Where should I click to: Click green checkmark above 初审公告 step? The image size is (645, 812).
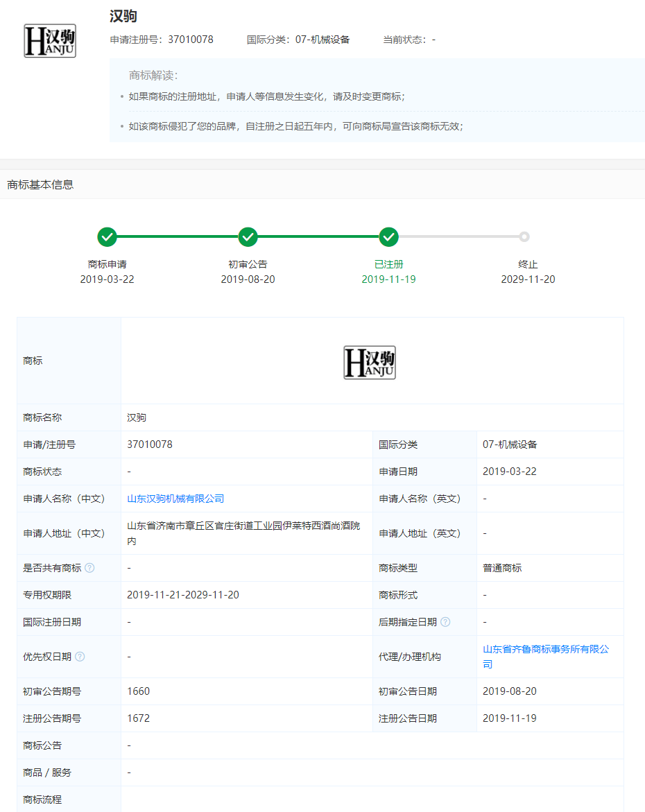tap(248, 237)
